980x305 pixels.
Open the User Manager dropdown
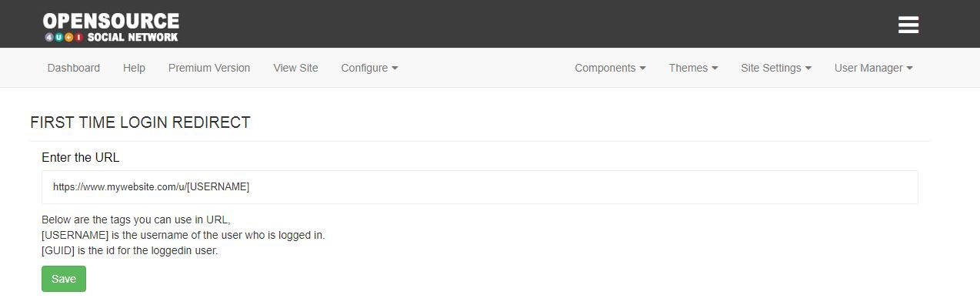[x=874, y=68]
